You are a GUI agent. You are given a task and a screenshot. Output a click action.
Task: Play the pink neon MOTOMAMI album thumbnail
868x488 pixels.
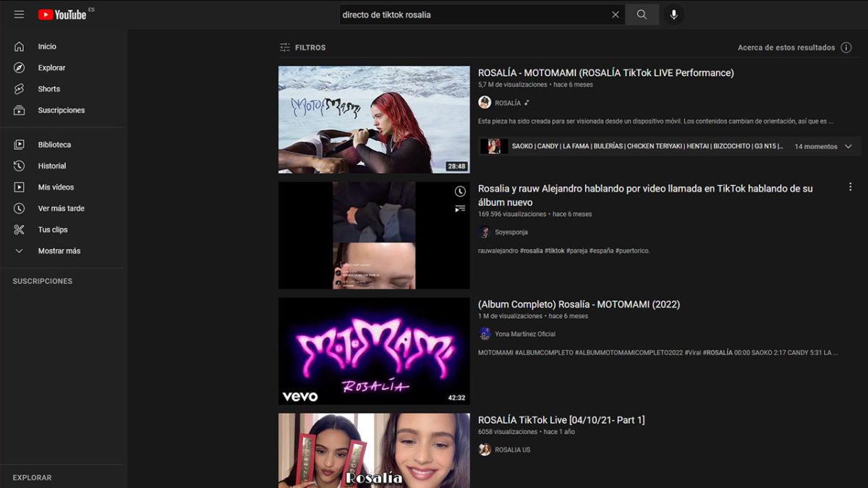(x=374, y=351)
